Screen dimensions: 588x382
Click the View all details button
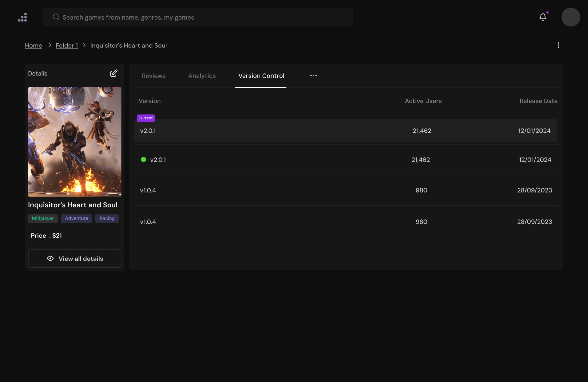75,258
